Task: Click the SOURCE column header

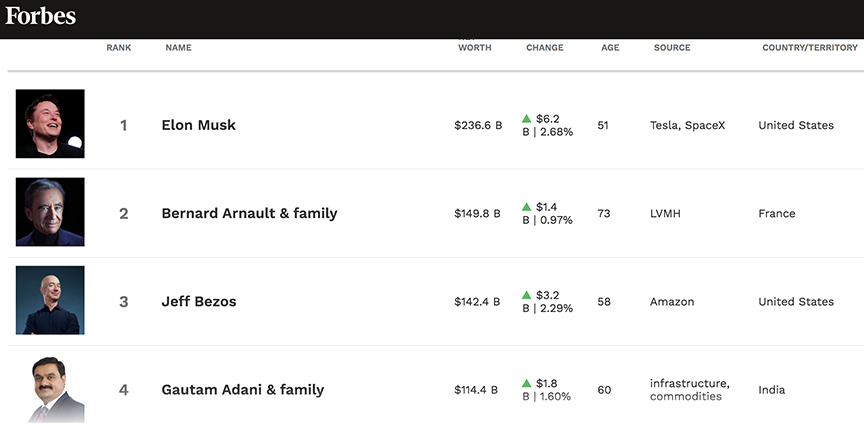Action: pos(672,48)
